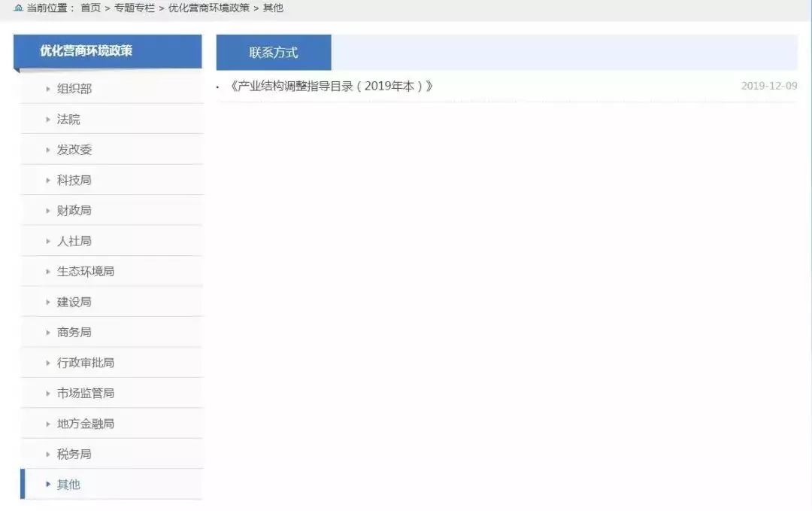Go to the 商务局 section
The image size is (812, 511).
[74, 333]
